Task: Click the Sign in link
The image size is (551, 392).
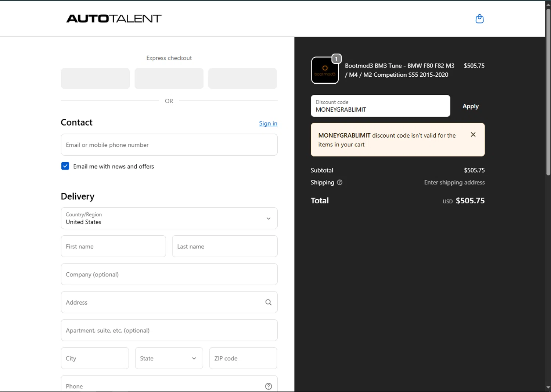Action: click(268, 124)
